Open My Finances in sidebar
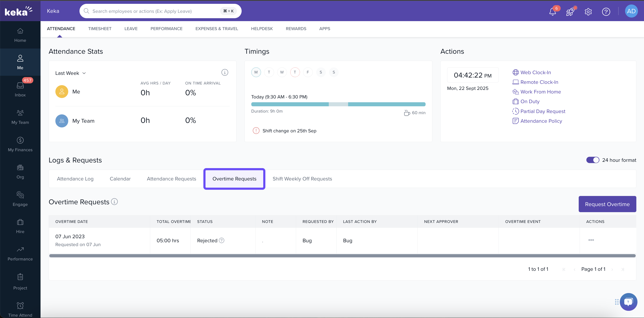The width and height of the screenshot is (644, 318). tap(20, 144)
